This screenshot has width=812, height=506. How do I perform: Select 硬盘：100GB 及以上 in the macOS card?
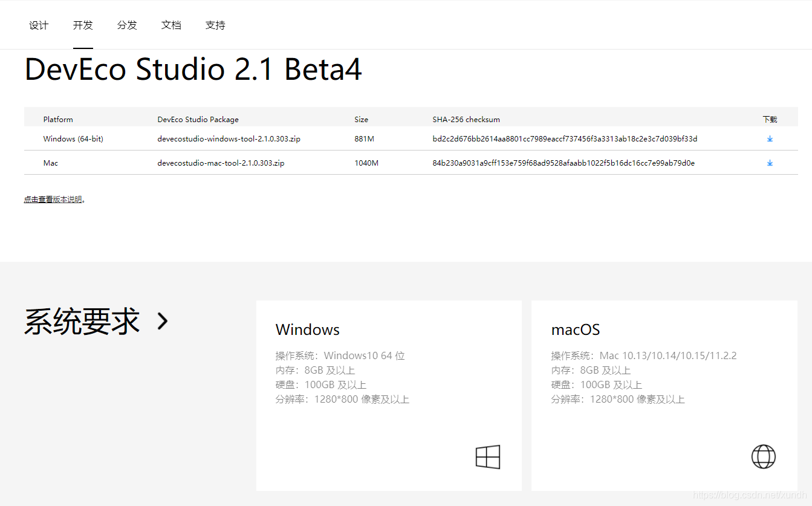(597, 384)
